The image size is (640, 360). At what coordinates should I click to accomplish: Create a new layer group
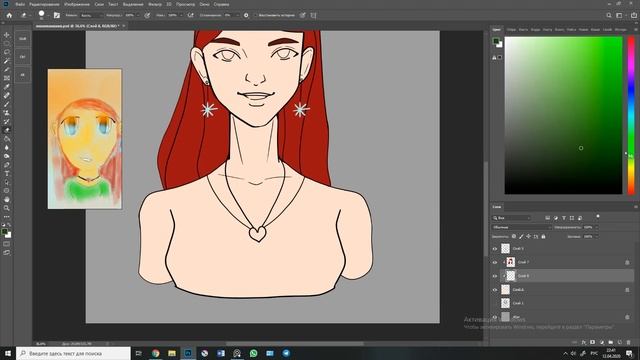click(x=611, y=342)
